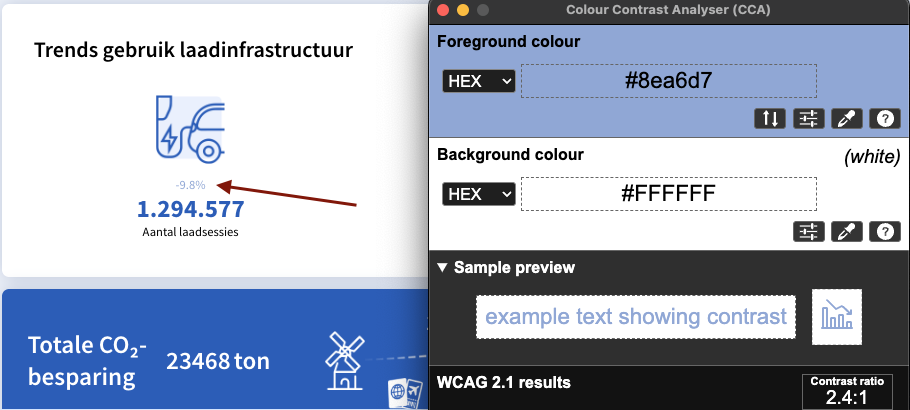Open background colour sliders panel
This screenshot has height=410, width=910.
[808, 232]
